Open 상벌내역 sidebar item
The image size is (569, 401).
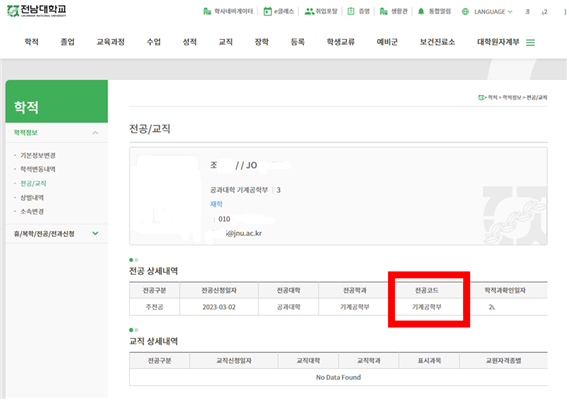(32, 197)
